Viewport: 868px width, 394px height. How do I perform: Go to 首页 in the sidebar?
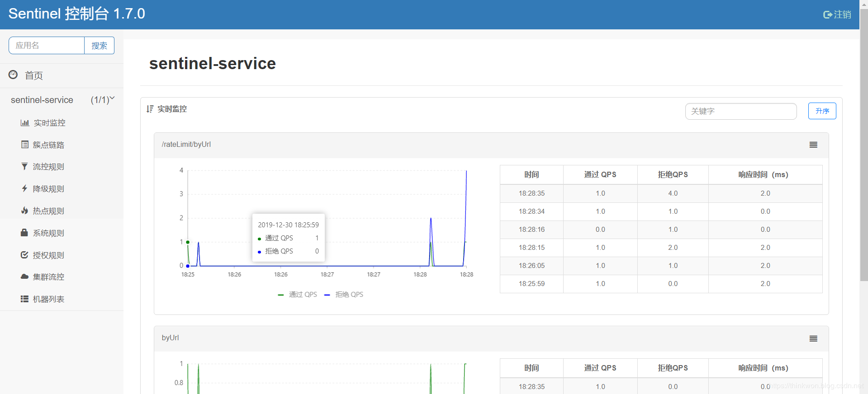(34, 75)
